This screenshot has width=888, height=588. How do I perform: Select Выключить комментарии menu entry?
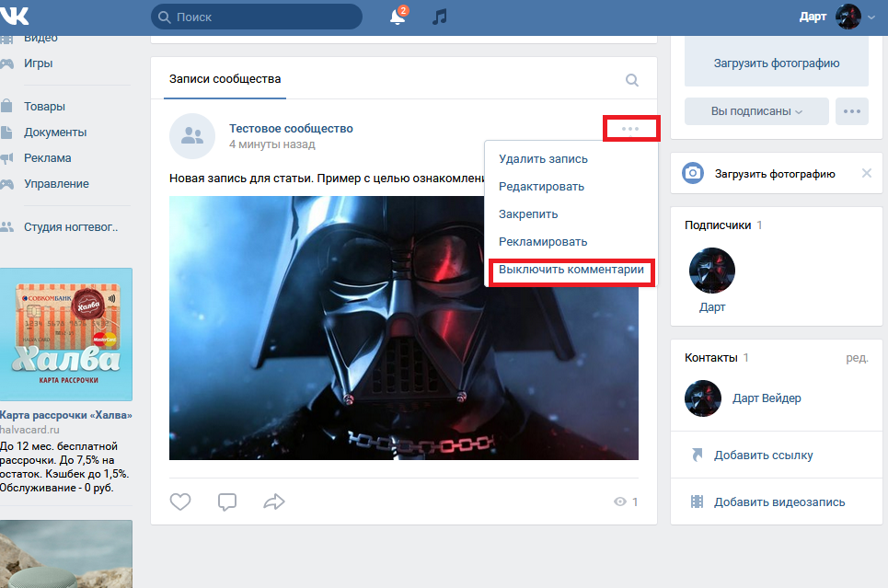pos(571,270)
